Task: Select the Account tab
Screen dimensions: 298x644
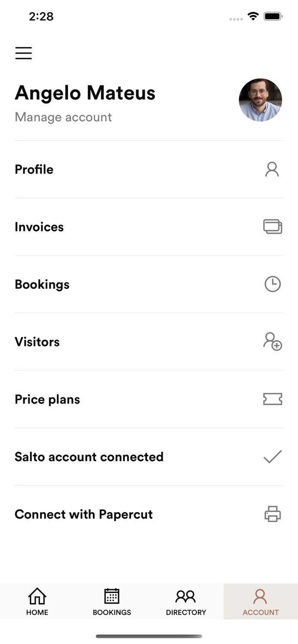Action: click(x=261, y=601)
